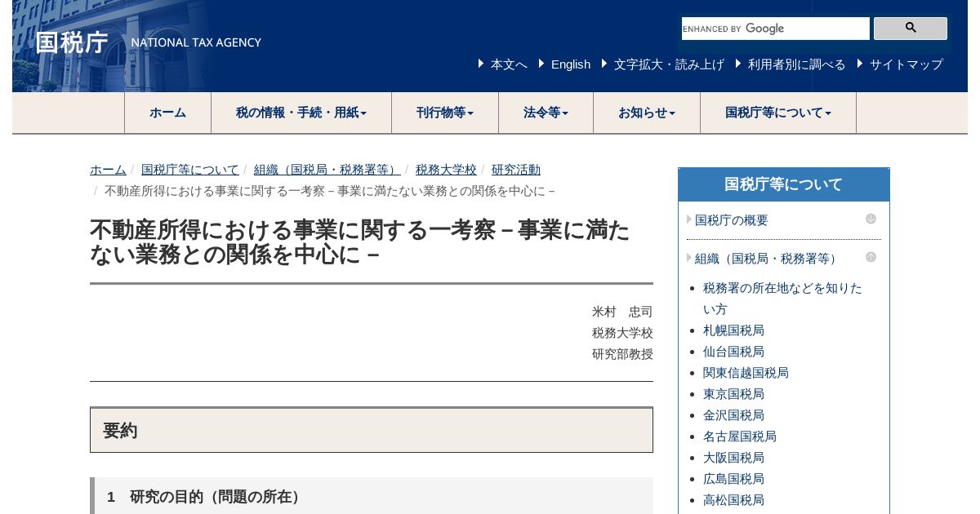Screen dimensions: 980x514
Task: Open the 税の情報・手続・用紙 dropdown menu
Action: [301, 113]
